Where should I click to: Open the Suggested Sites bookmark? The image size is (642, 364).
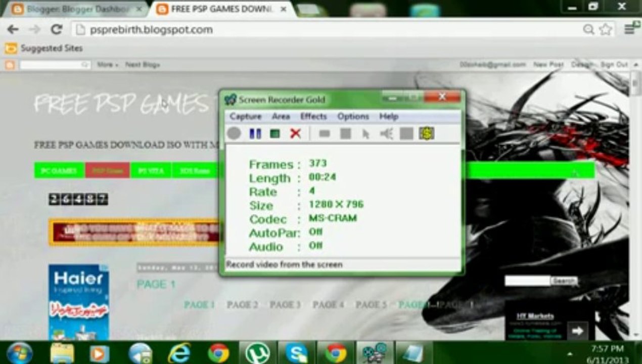point(43,49)
